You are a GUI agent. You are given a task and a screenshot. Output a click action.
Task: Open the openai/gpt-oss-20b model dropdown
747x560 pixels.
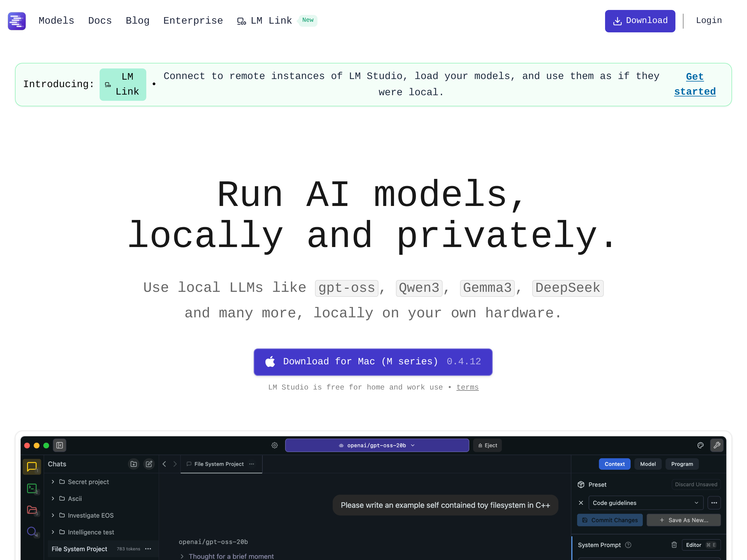[377, 445]
